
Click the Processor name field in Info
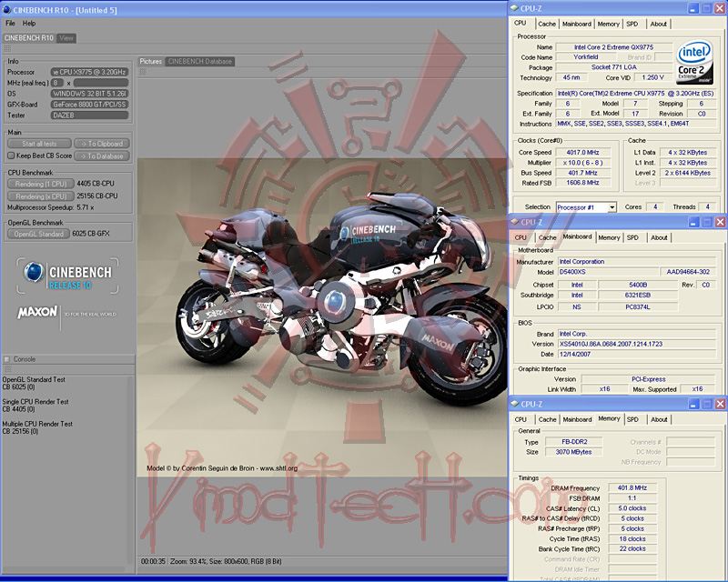[89, 72]
